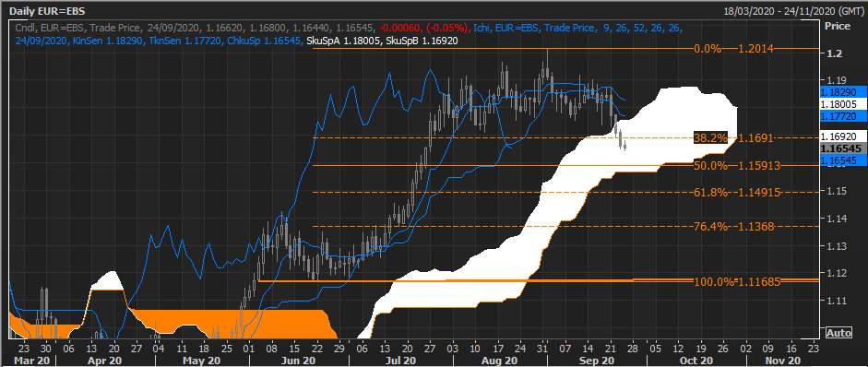The image size is (868, 367).
Task: Select the 76.4% 1.1368 Fibonacci label
Action: tap(734, 226)
